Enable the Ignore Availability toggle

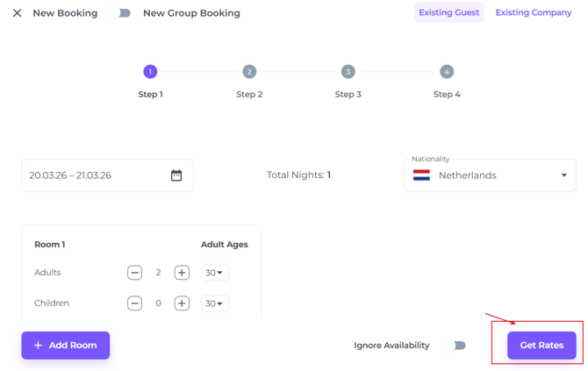(455, 346)
